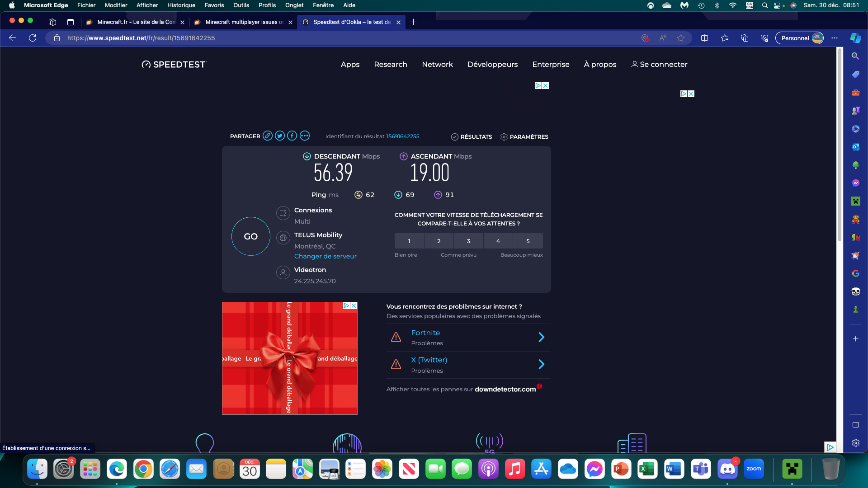Reload the current page
Screen dimensions: 868x488
click(33, 38)
